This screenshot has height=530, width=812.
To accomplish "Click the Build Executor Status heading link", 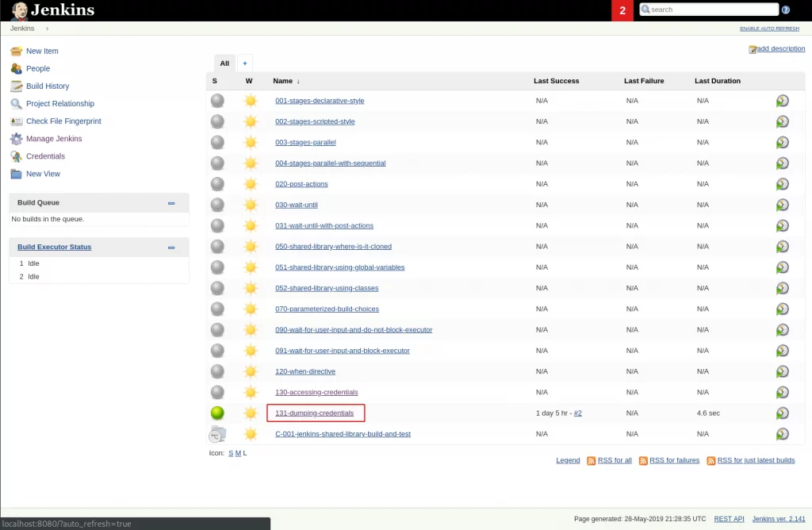I will coord(55,247).
